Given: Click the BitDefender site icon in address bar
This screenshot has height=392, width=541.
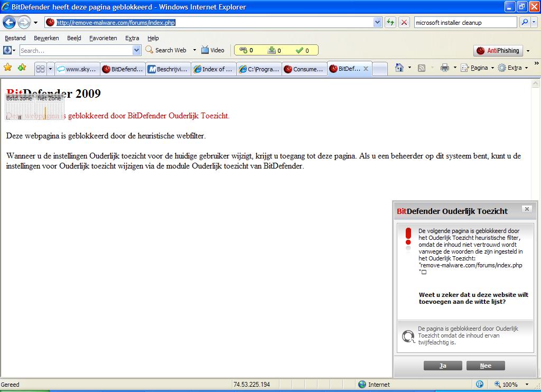Looking at the screenshot, I should click(x=50, y=22).
